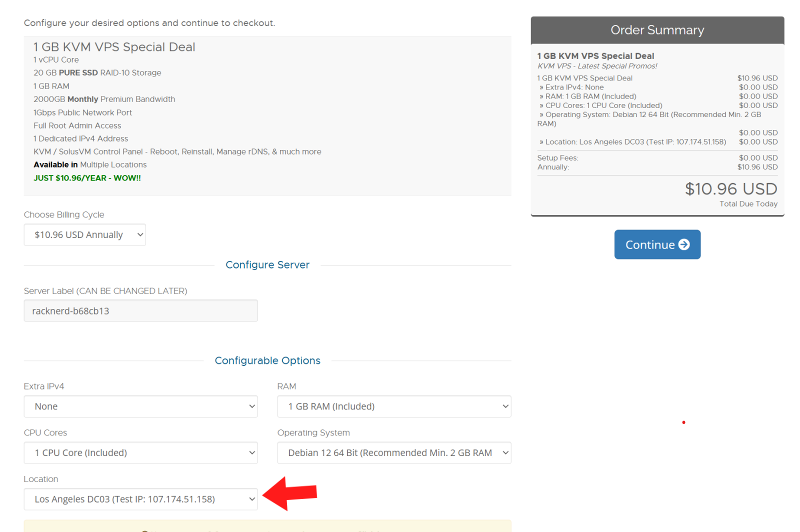The width and height of the screenshot is (800, 532).
Task: Expand the Location dropdown
Action: (x=140, y=499)
